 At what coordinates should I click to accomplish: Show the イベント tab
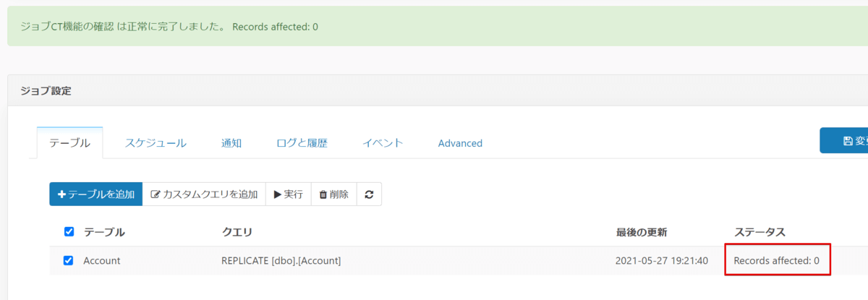click(x=383, y=143)
